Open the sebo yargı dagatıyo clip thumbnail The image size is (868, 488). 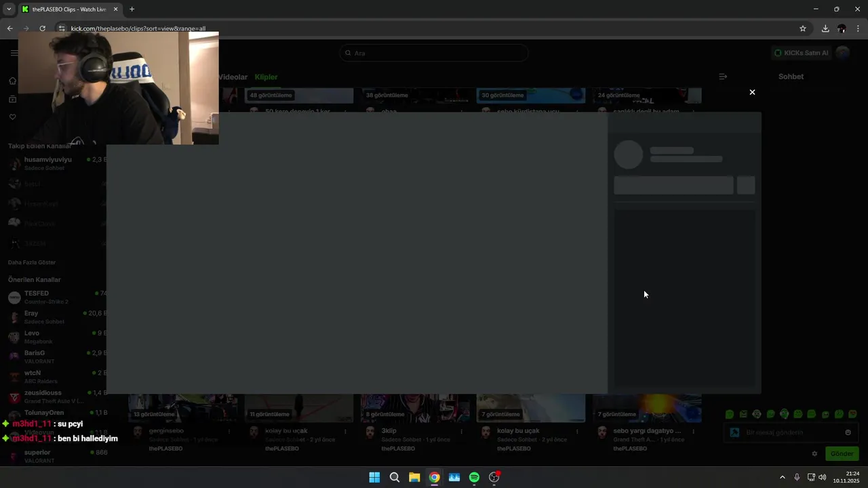(x=647, y=407)
